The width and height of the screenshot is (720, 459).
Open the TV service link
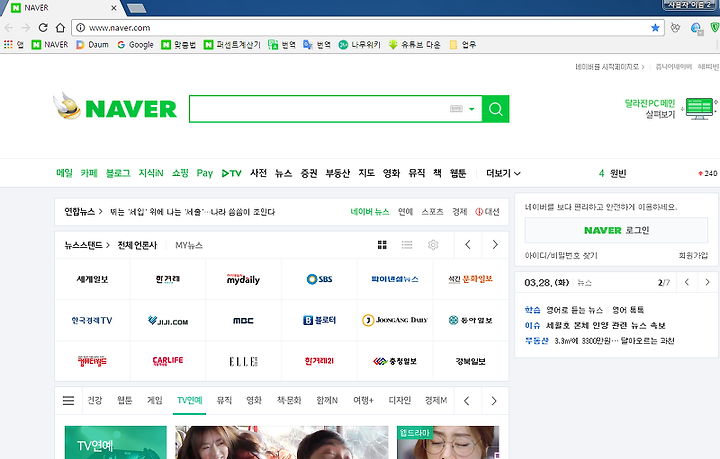click(x=231, y=173)
